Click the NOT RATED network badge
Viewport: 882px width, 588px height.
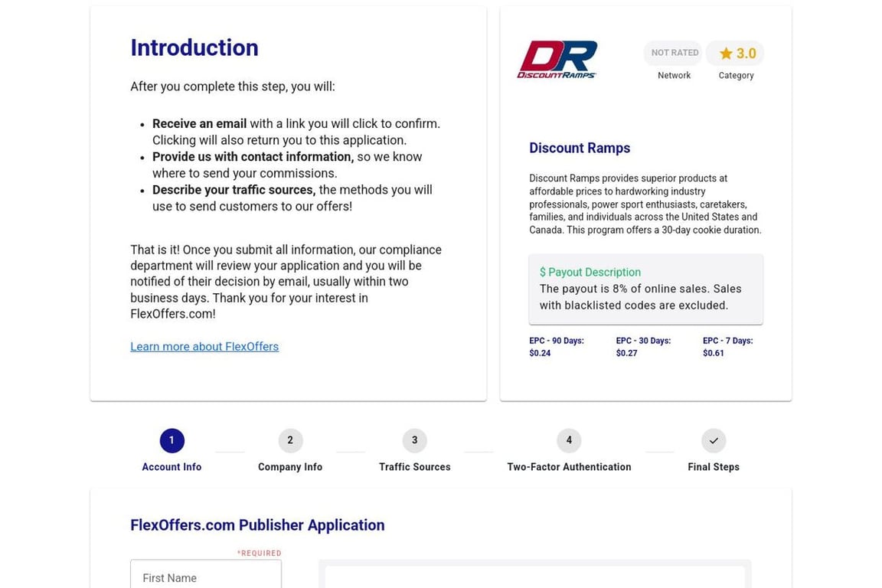(673, 53)
